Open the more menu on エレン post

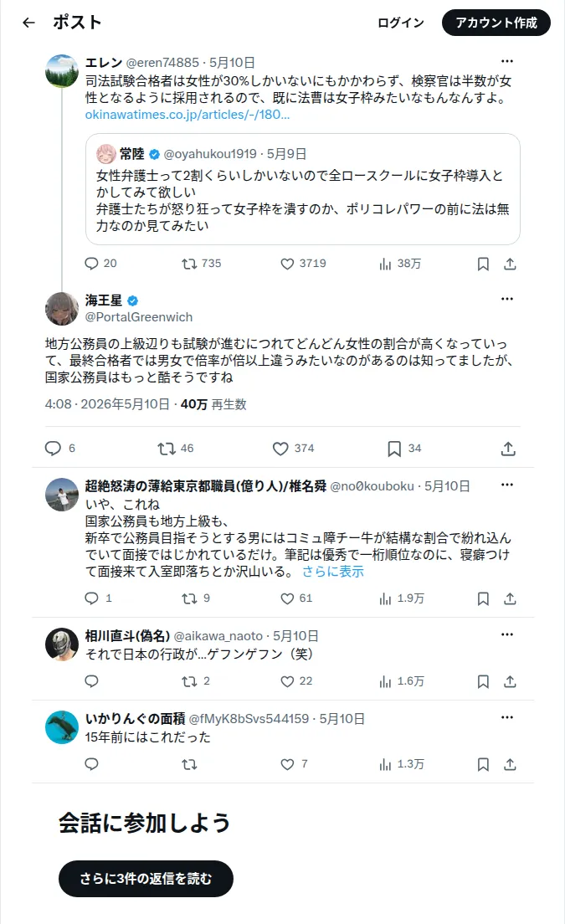tap(506, 61)
